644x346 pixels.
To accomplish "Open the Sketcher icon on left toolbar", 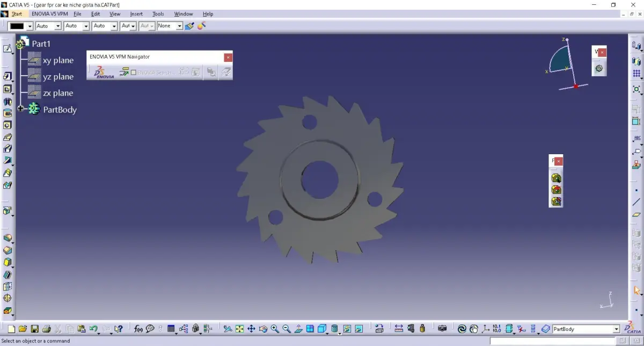I will (8, 49).
